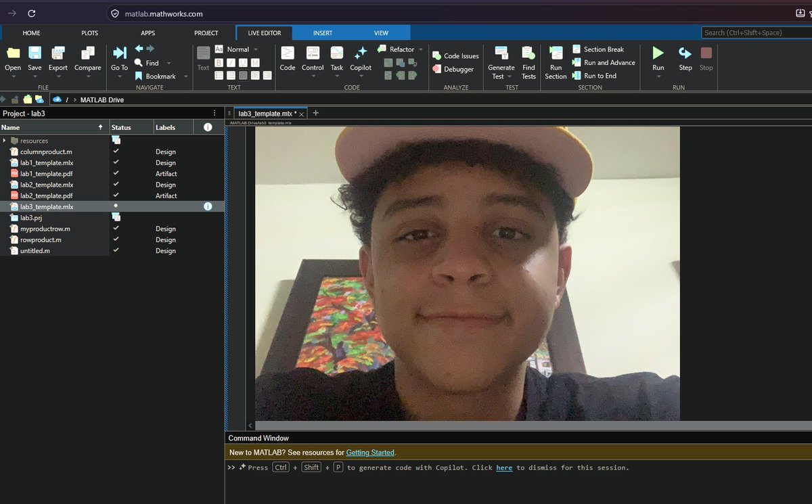Click the Task icon

click(x=336, y=53)
